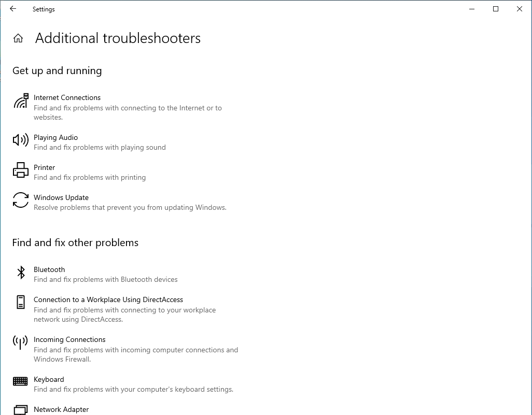Image resolution: width=532 pixels, height=415 pixels.
Task: Open the Internet Connections troubleshooter
Action: click(x=67, y=97)
